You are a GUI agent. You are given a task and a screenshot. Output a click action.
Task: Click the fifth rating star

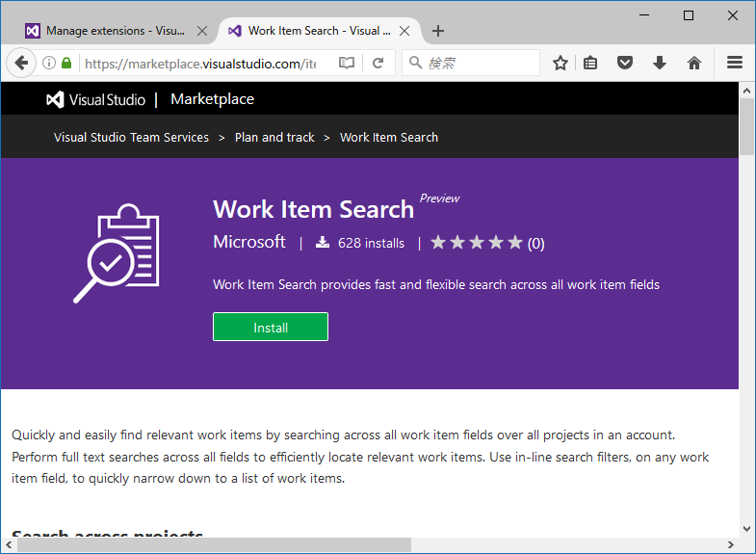coord(515,242)
